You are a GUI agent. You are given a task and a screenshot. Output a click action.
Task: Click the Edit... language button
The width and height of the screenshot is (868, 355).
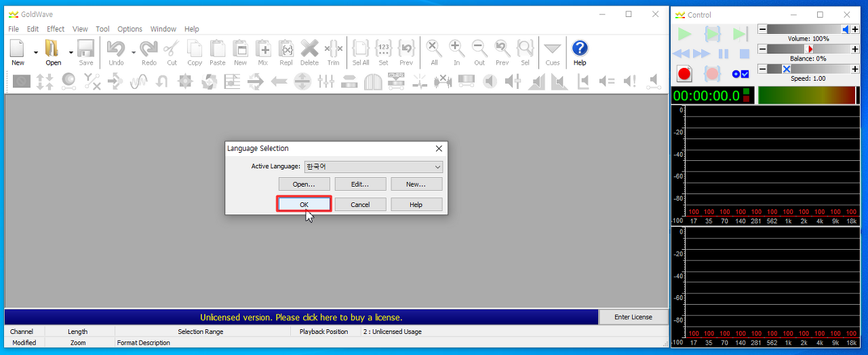pos(360,184)
